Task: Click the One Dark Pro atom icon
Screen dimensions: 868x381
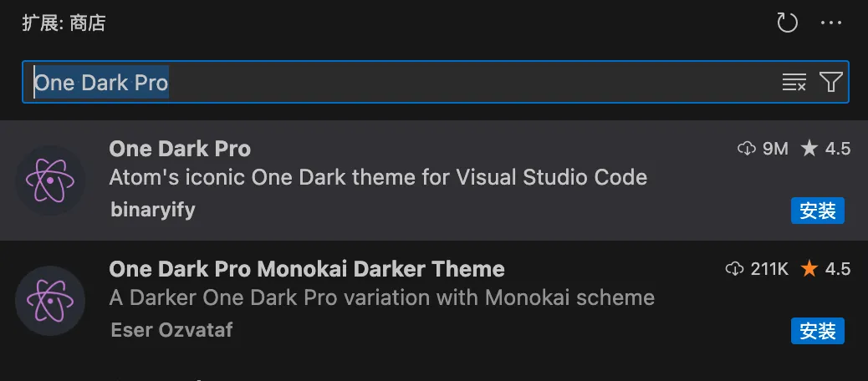Action: click(x=50, y=180)
